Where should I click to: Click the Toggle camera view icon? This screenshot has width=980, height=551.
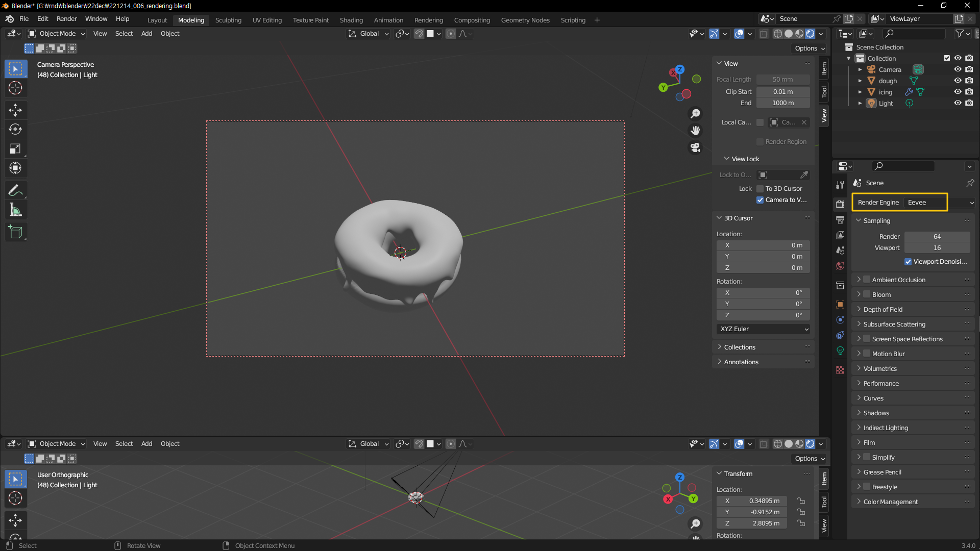[695, 148]
